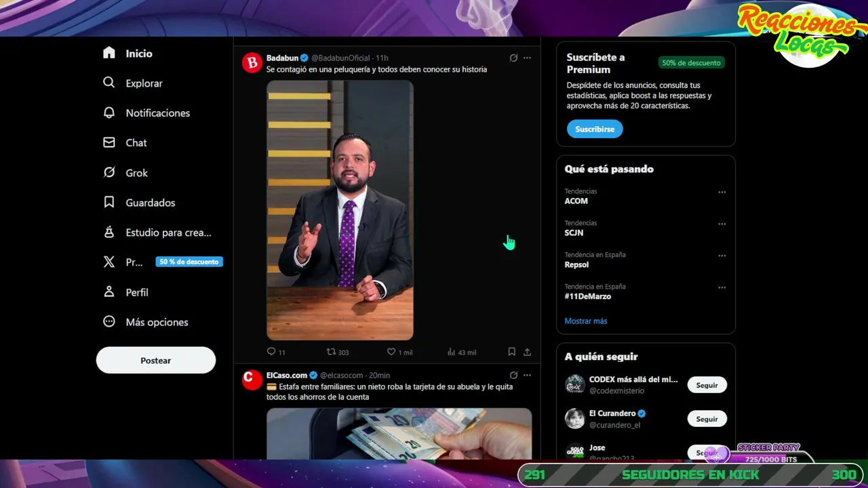The height and width of the screenshot is (488, 868).
Task: Bookmark the Badabun post
Action: point(512,352)
